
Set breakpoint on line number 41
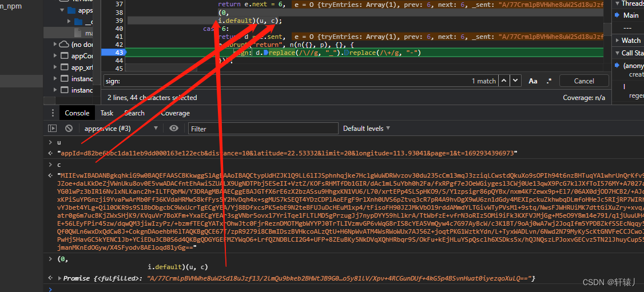tap(119, 37)
